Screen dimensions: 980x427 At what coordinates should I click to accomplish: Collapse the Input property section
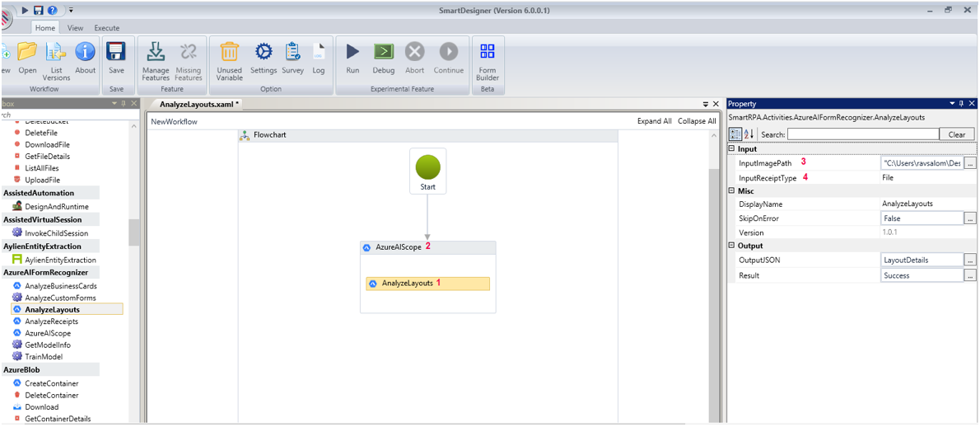point(732,149)
